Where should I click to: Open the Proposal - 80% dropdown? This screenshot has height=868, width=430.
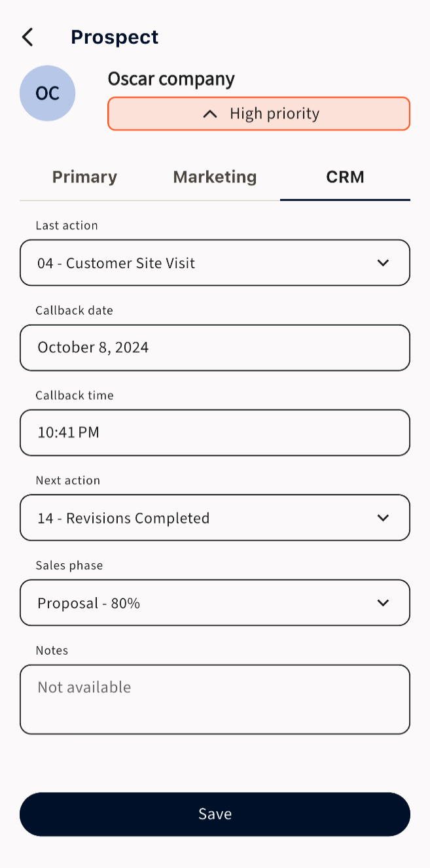coord(215,603)
